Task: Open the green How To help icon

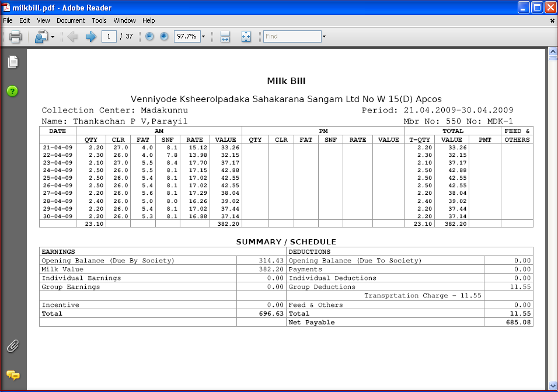Action: click(12, 91)
